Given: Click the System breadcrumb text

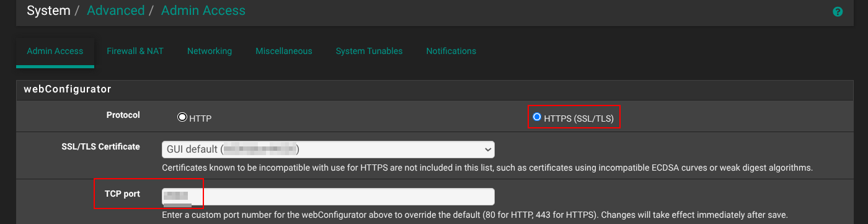Looking at the screenshot, I should tap(48, 11).
